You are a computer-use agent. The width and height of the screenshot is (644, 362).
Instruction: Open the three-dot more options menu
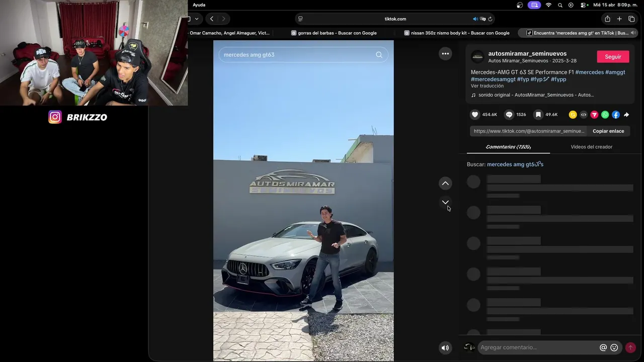pos(445,54)
